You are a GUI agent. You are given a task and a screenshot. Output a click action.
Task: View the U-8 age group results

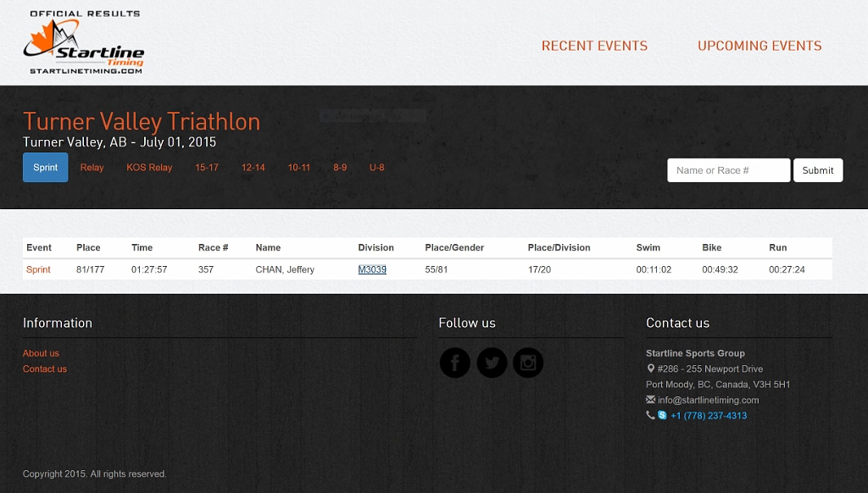pyautogui.click(x=376, y=168)
